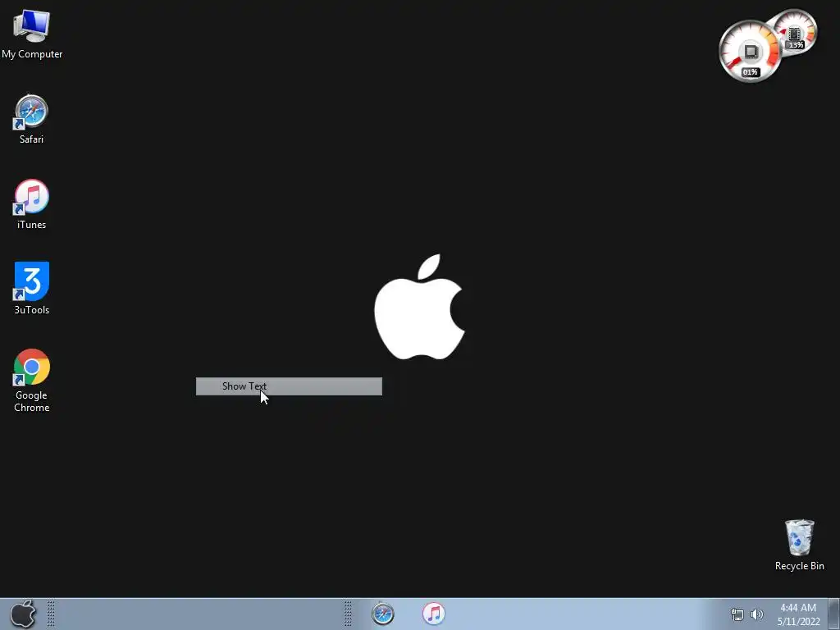This screenshot has width=840, height=630.
Task: Select the iTunes desktop shortcut
Action: pos(32,204)
